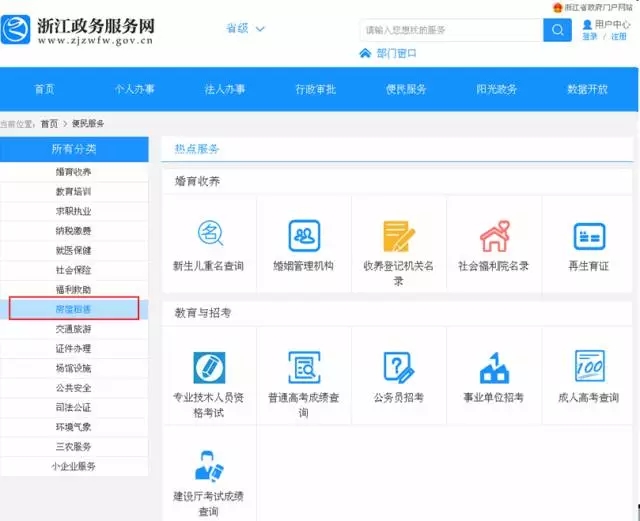Image resolution: width=640 pixels, height=521 pixels.
Task: Select the highlighted 房屋租售 category
Action: tap(73, 309)
